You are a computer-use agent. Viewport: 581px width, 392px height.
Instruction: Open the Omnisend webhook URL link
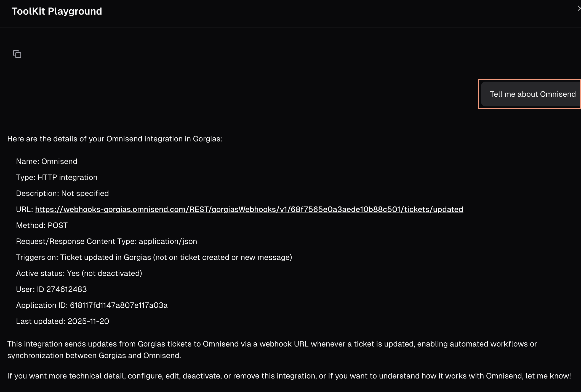249,210
